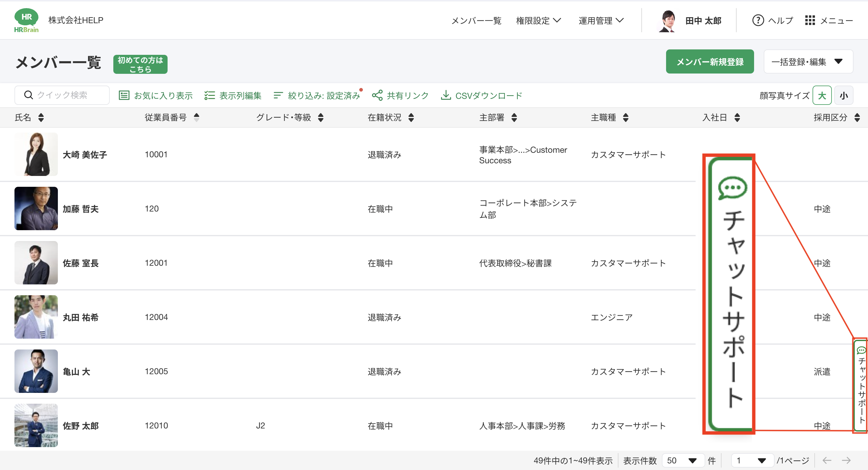Open 表示列編集 column settings
868x470 pixels.
209,95
